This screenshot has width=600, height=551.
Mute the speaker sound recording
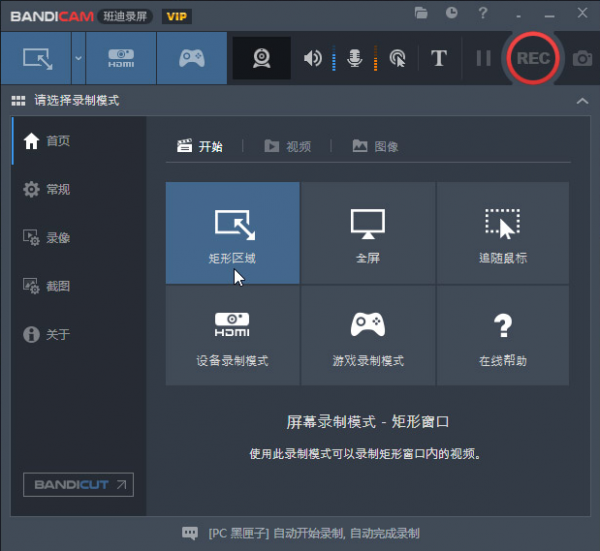coord(313,58)
